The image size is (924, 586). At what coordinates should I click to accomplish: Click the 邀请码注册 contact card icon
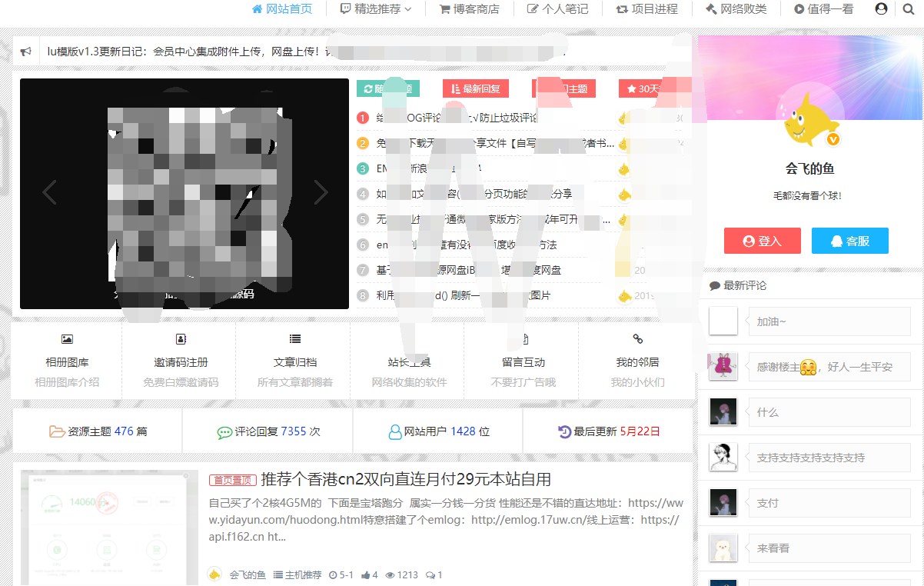[181, 339]
